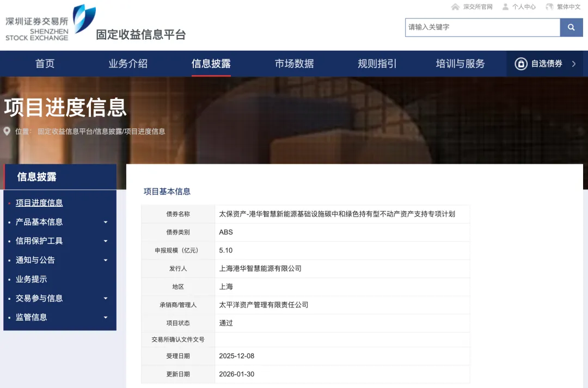Image resolution: width=588 pixels, height=388 pixels.
Task: Click the 项目基本信息 section title
Action: 167,192
